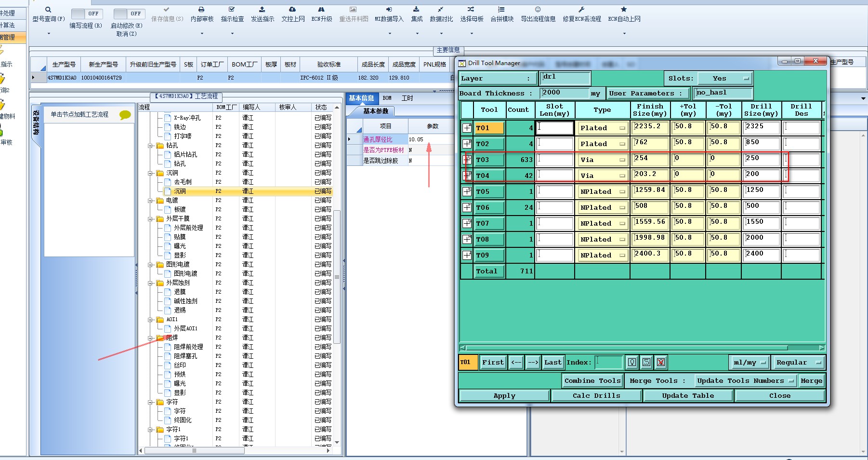
Task: Open the Update Tools Numbers dropdown
Action: (x=745, y=381)
